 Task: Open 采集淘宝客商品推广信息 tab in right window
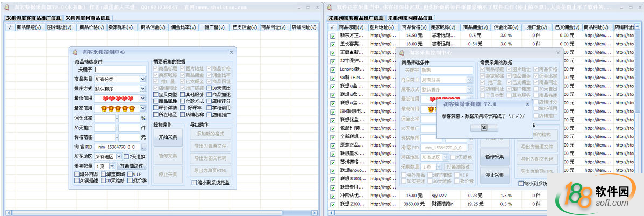click(x=356, y=18)
